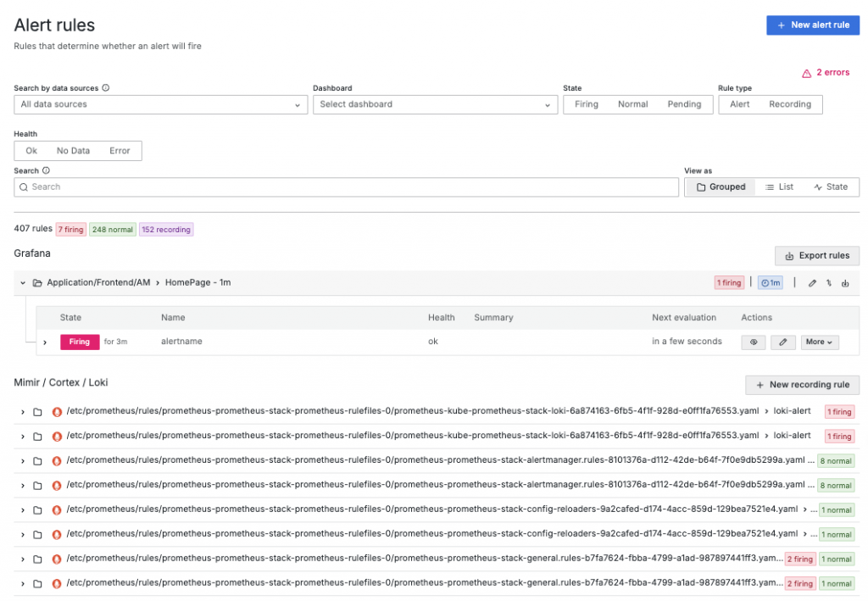Switch to State view
The height and width of the screenshot is (601, 868).
(831, 187)
